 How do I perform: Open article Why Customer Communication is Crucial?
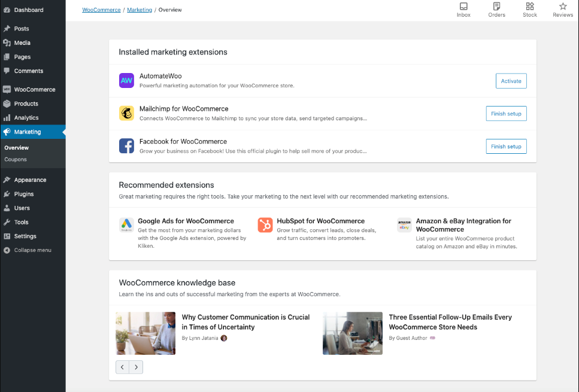tap(245, 322)
